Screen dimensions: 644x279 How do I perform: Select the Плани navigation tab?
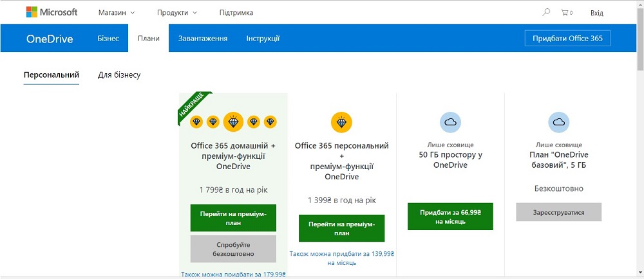148,38
